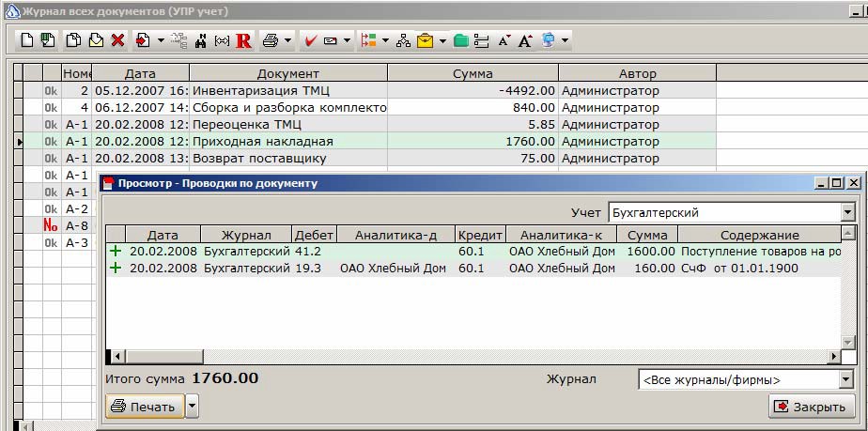868x431 pixels.
Task: Click the green save-document toolbar icon
Action: [x=48, y=40]
